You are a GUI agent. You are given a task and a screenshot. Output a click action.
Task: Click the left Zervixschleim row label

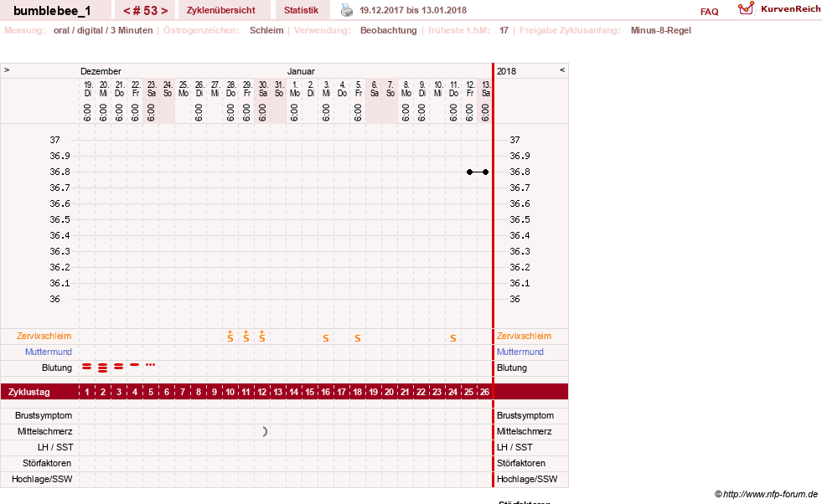(x=44, y=336)
